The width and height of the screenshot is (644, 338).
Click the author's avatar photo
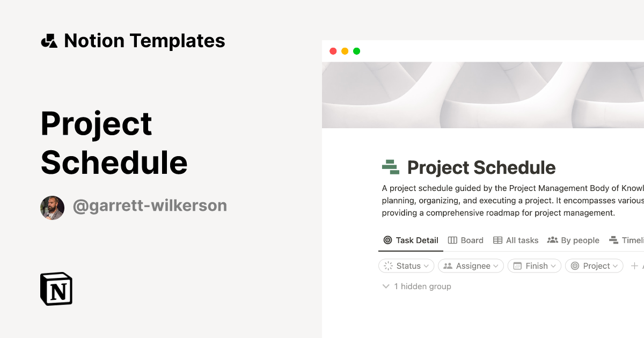click(52, 208)
